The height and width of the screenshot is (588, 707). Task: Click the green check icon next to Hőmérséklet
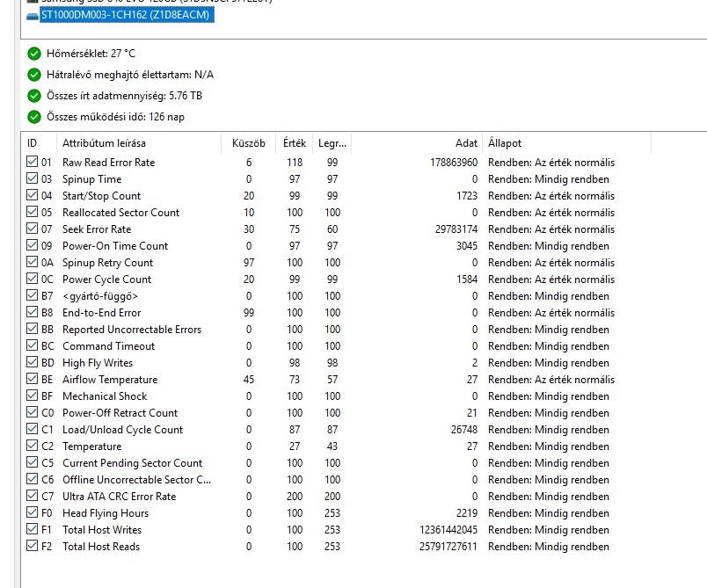pos(34,54)
